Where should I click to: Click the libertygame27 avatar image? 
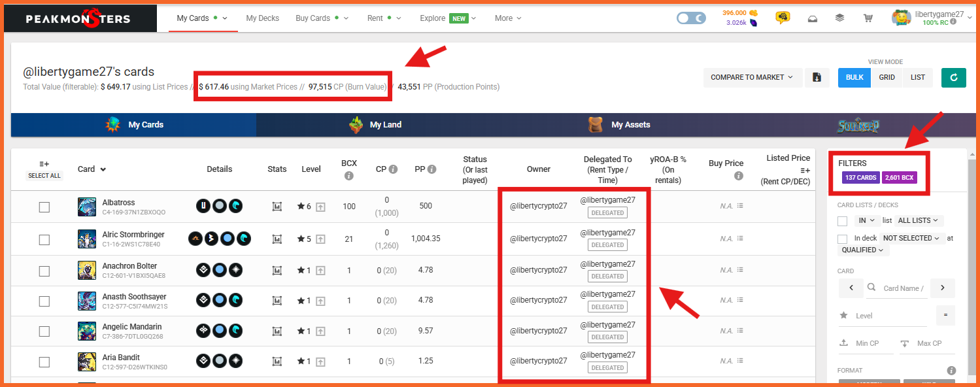(902, 18)
